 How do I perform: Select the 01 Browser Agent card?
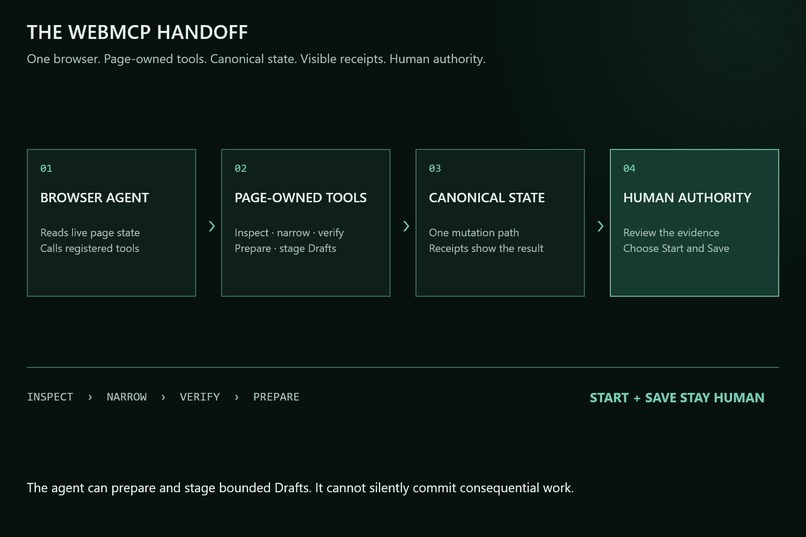112,223
